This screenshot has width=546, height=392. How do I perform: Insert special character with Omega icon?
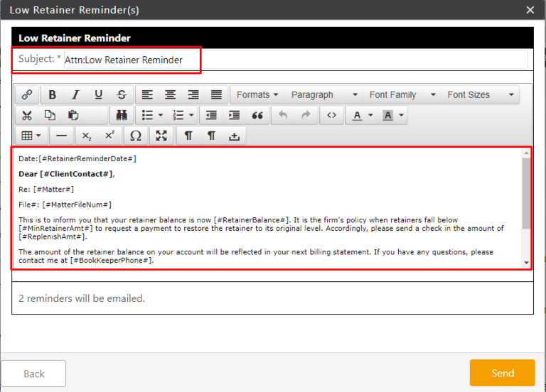tap(135, 136)
